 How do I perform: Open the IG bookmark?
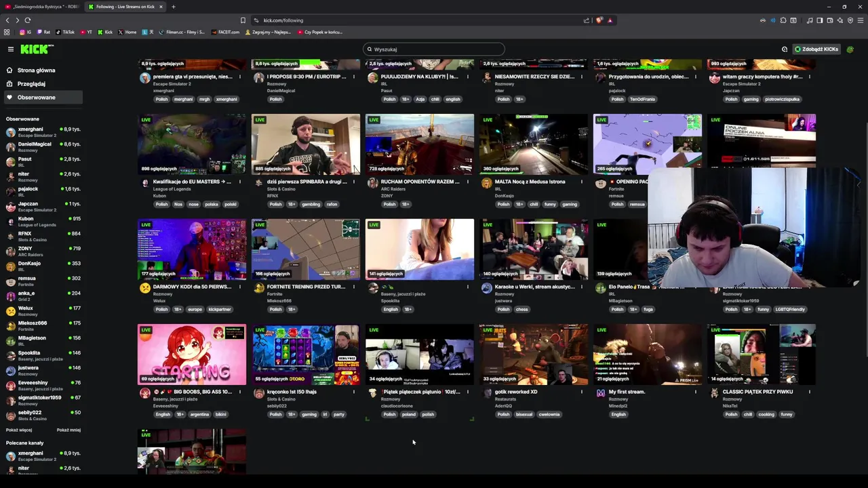coord(26,32)
